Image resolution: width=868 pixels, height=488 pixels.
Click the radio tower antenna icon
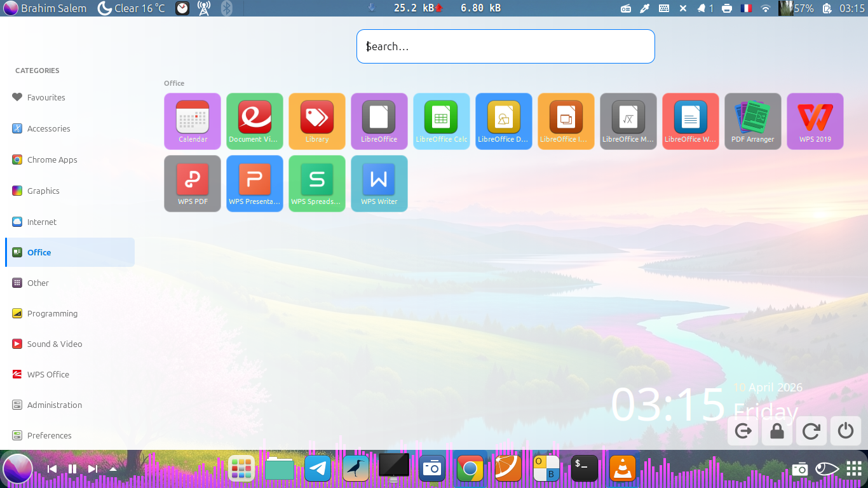(x=204, y=8)
